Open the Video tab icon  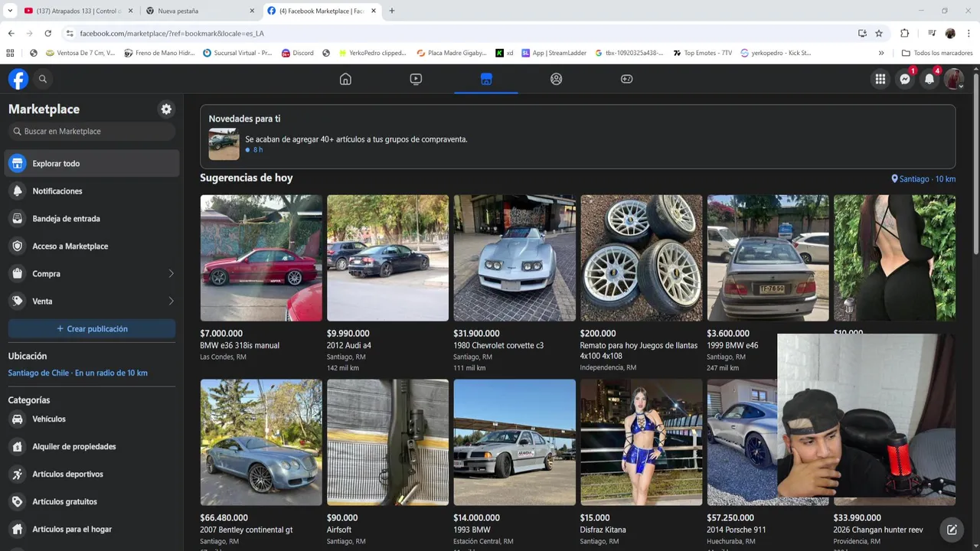point(416,79)
